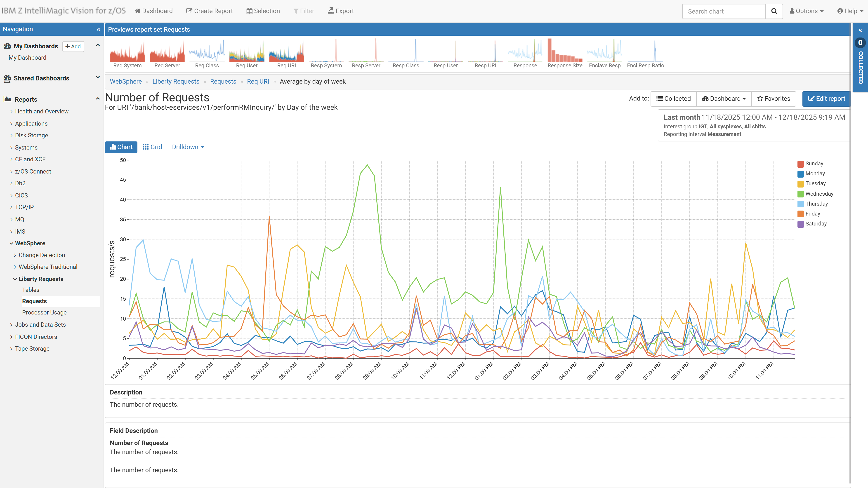Open the Resp Server preview thumbnail
The image size is (868, 488).
click(366, 54)
